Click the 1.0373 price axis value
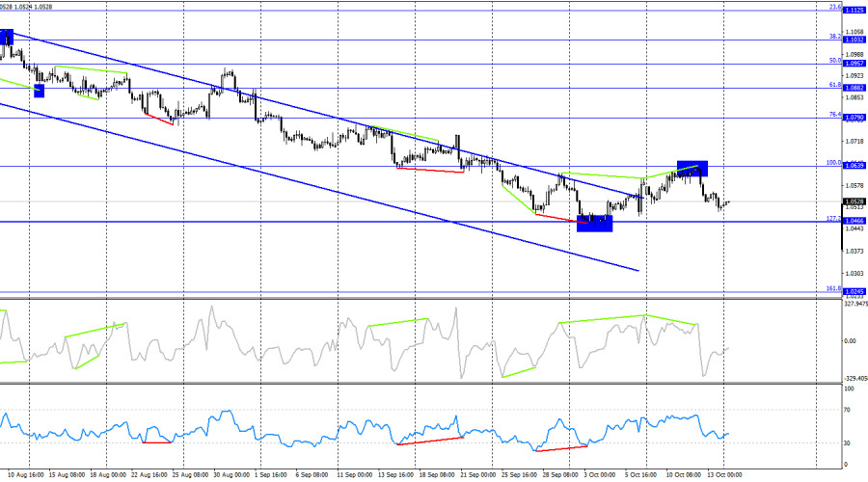868x482 pixels. coord(854,252)
